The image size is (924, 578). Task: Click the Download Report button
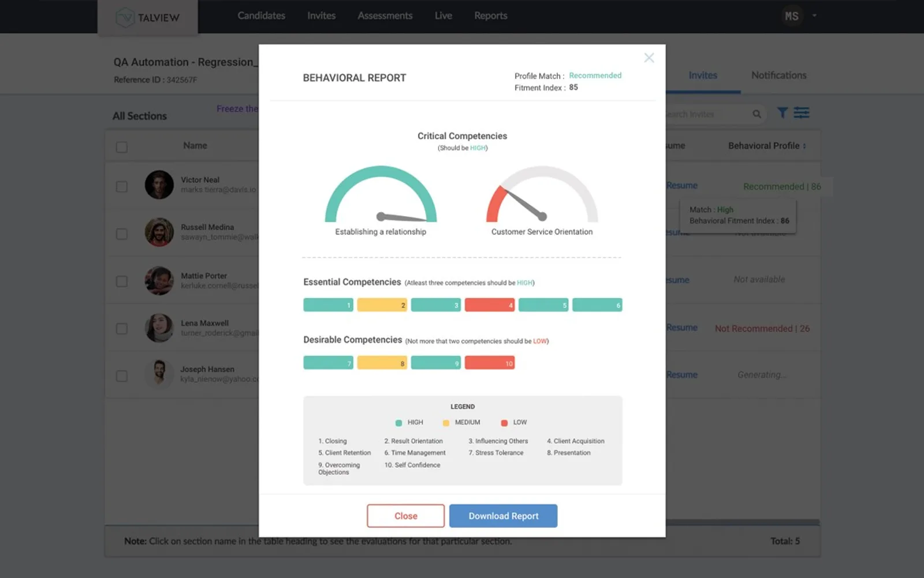[503, 516]
